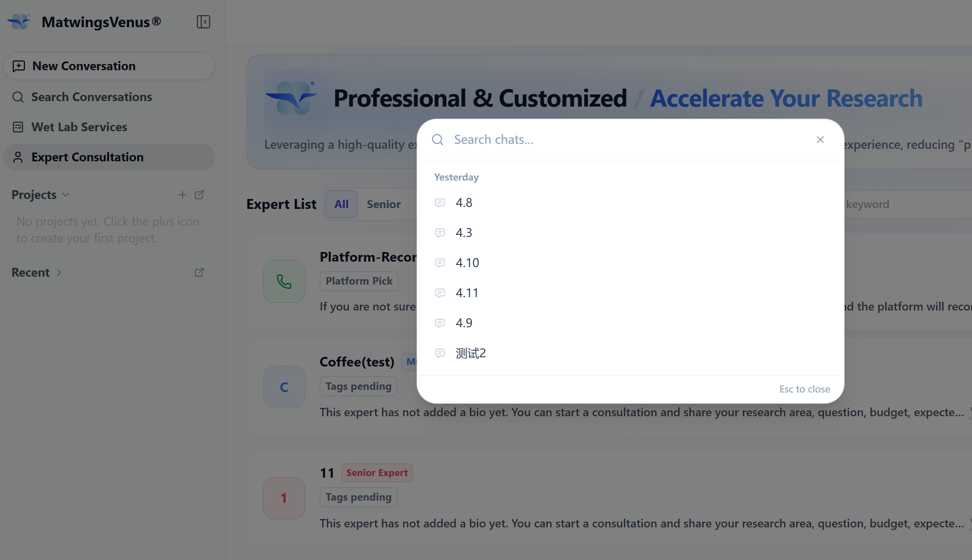Image resolution: width=972 pixels, height=560 pixels.
Task: Click chat bubble icon beside 4.10
Action: tap(440, 263)
